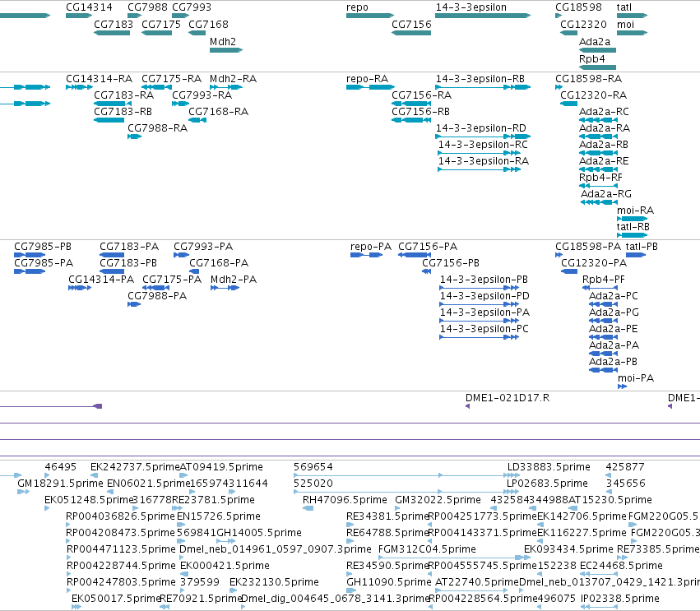Click the moi gene label
The image size is (700, 611).
(625, 24)
